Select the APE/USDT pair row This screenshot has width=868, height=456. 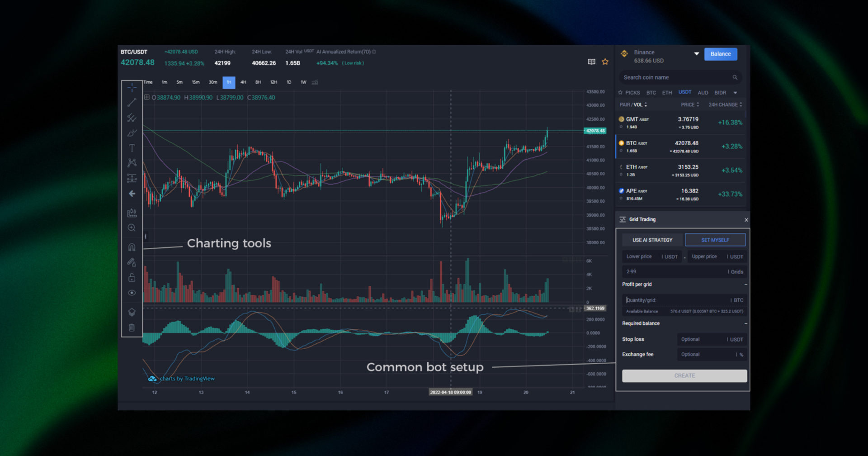(680, 194)
